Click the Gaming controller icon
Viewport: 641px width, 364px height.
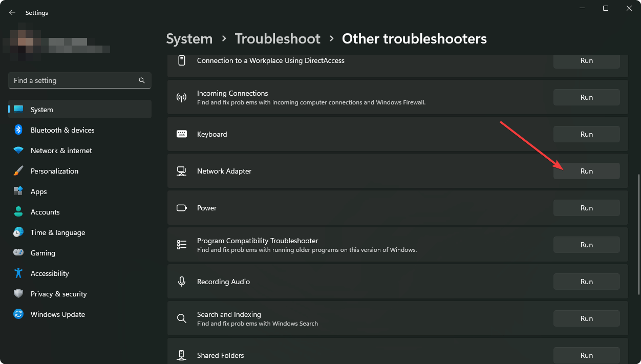(18, 253)
